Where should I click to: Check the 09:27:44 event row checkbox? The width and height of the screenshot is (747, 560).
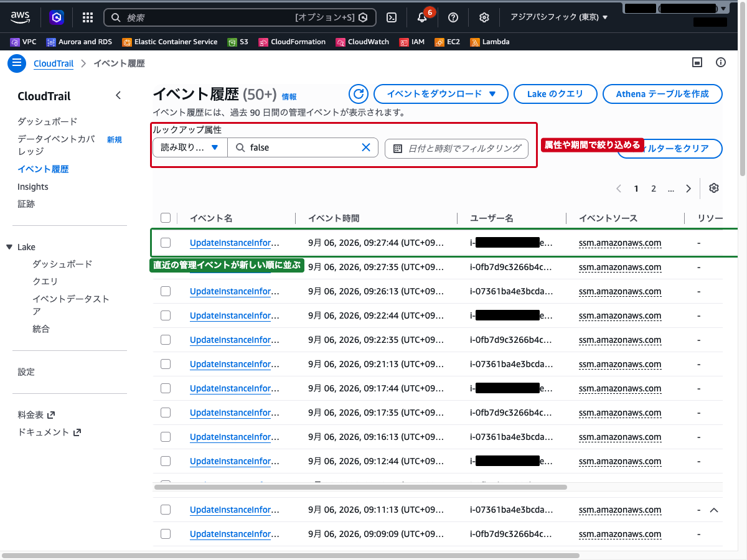166,243
